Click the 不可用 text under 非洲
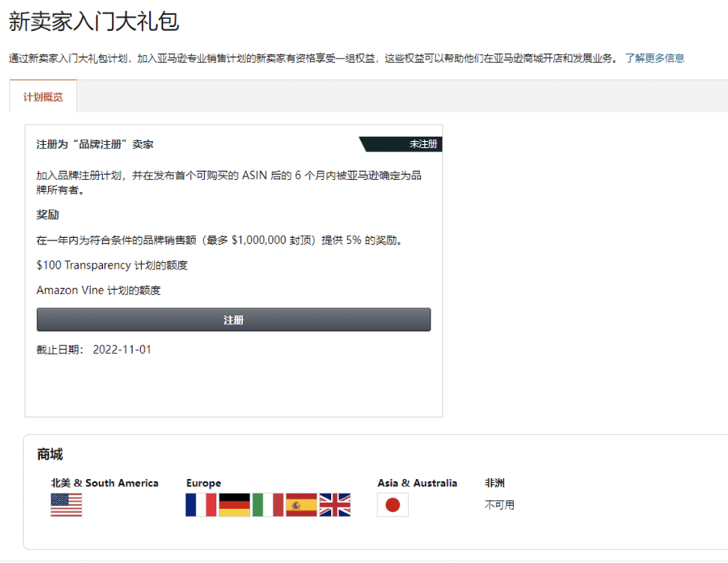 (x=499, y=504)
